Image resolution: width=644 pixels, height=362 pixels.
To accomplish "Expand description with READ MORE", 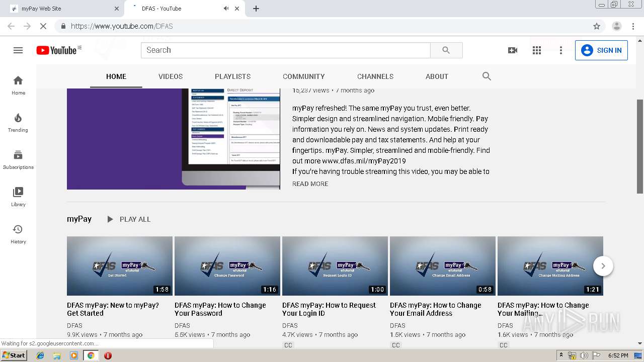I will 310,184.
